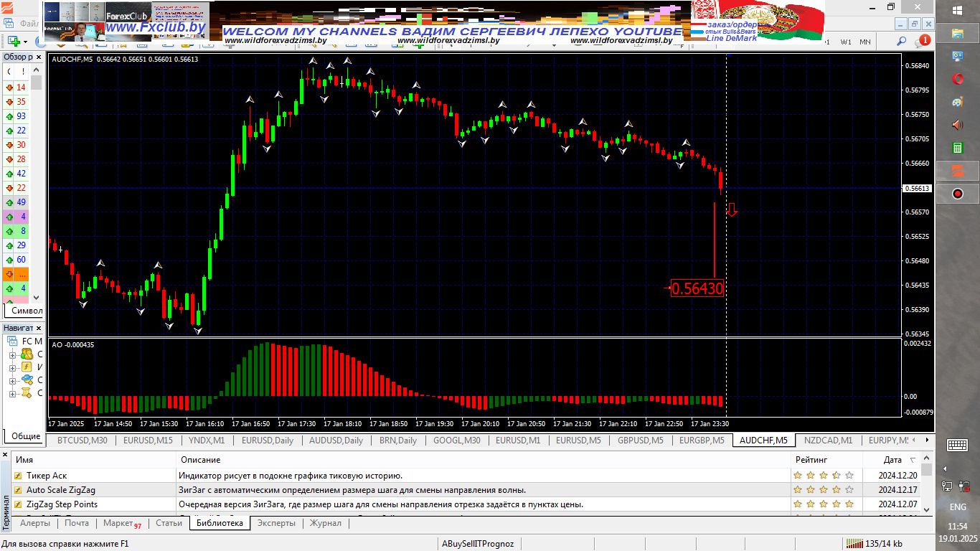Select Auto Scale ZigZag library row
The width and height of the screenshot is (980, 551).
466,490
